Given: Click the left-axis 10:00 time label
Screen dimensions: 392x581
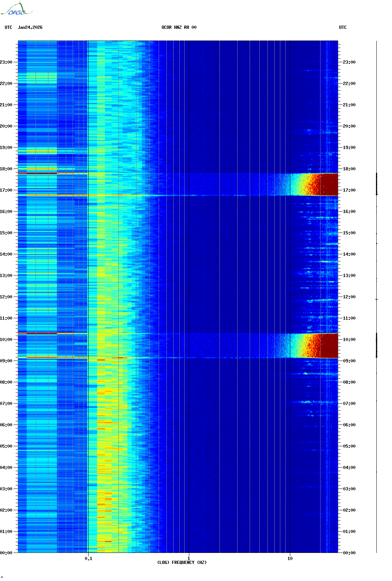Looking at the screenshot, I should click(6, 340).
